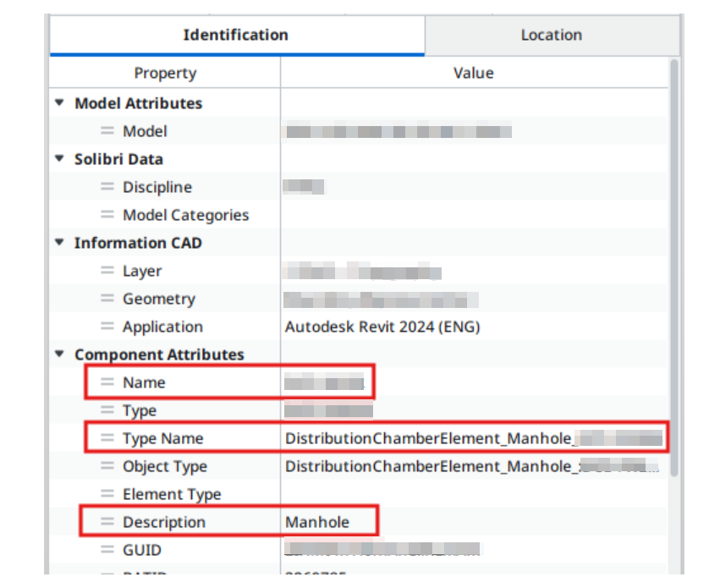Viewport: 709px width, 588px height.
Task: Select the Type Name property label
Action: tap(163, 439)
